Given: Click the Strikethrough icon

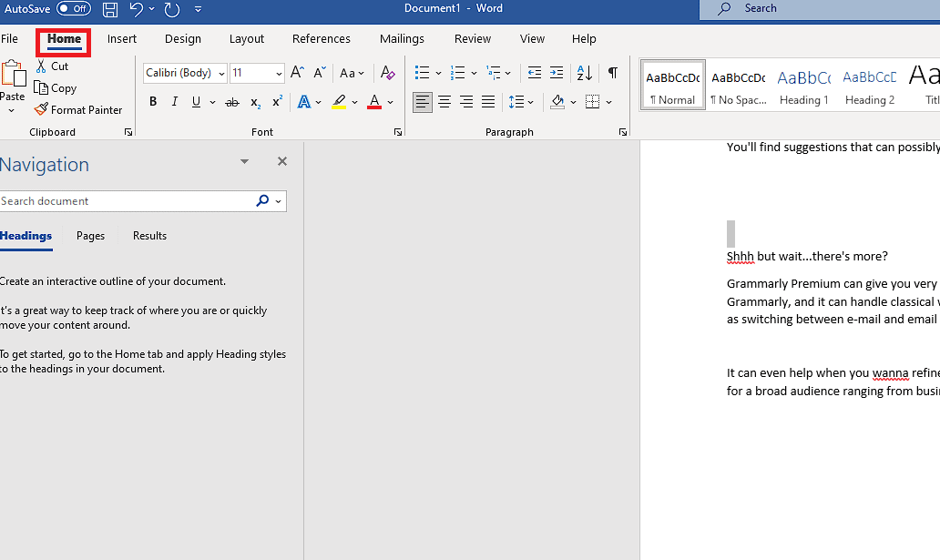Looking at the screenshot, I should pos(232,102).
